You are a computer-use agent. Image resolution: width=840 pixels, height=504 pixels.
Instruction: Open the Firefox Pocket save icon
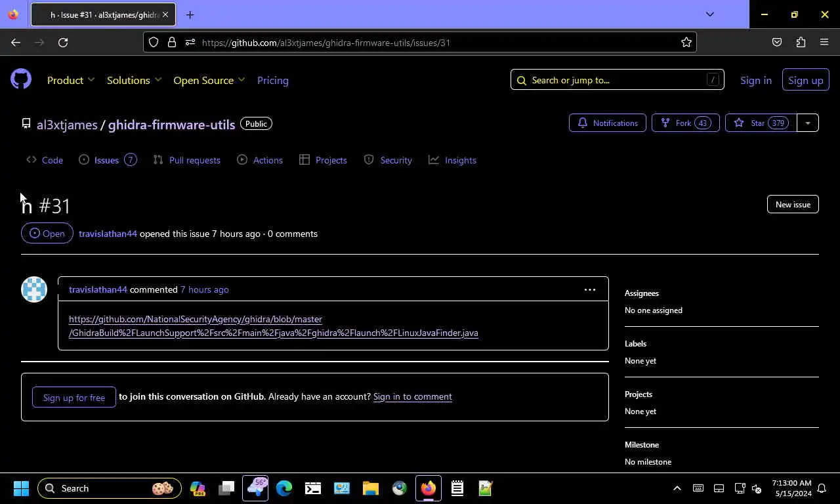coord(777,42)
